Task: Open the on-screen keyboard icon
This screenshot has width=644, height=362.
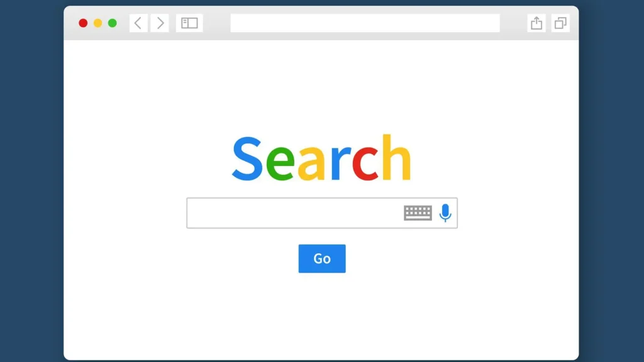Action: point(418,213)
